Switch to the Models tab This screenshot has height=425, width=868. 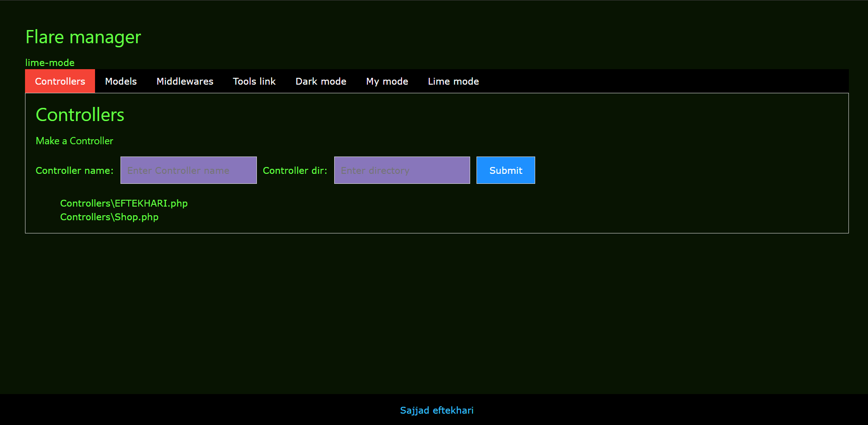[x=120, y=81]
